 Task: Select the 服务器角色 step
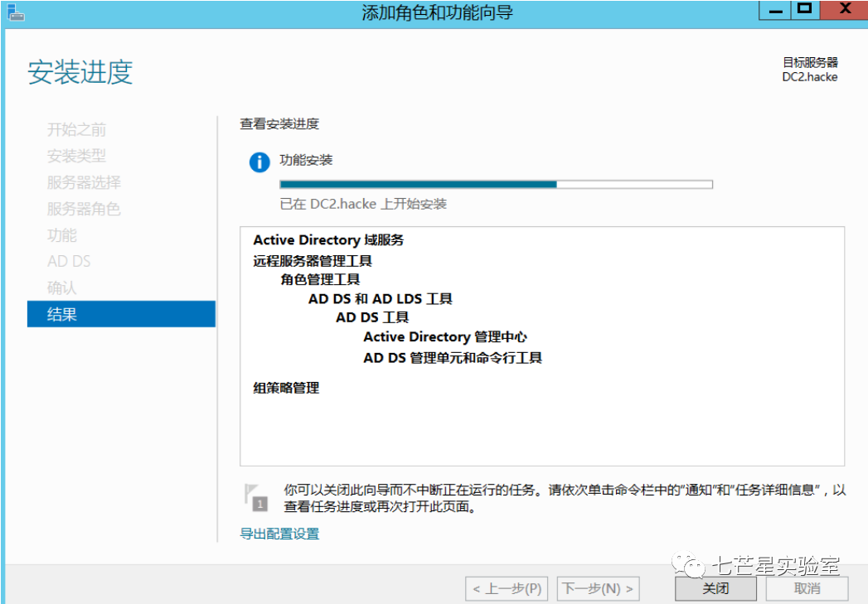[84, 209]
